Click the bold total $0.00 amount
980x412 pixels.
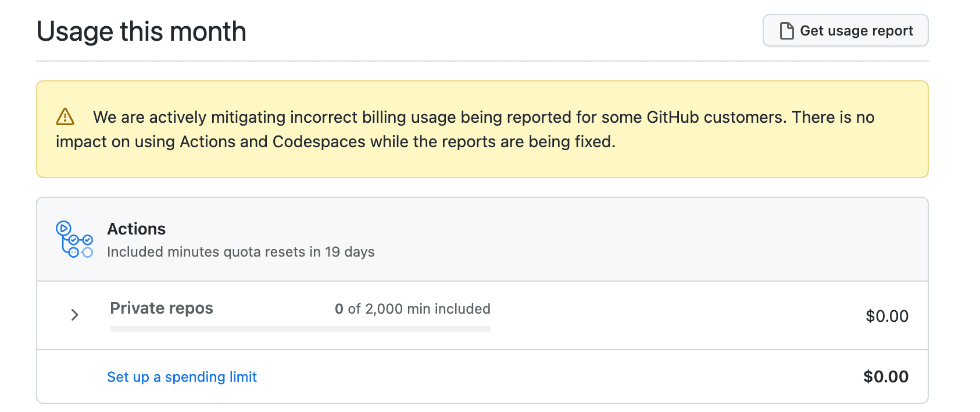coord(885,377)
